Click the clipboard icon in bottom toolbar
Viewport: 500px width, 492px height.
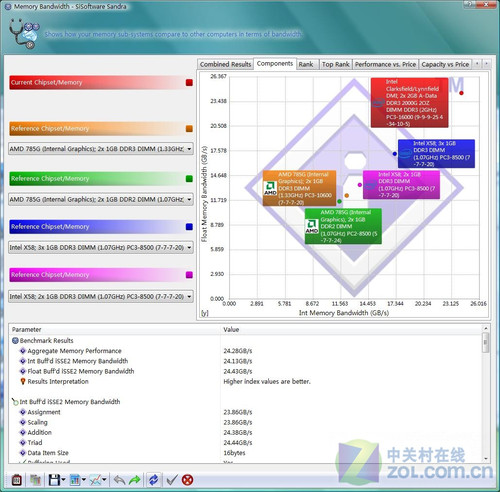(17, 480)
